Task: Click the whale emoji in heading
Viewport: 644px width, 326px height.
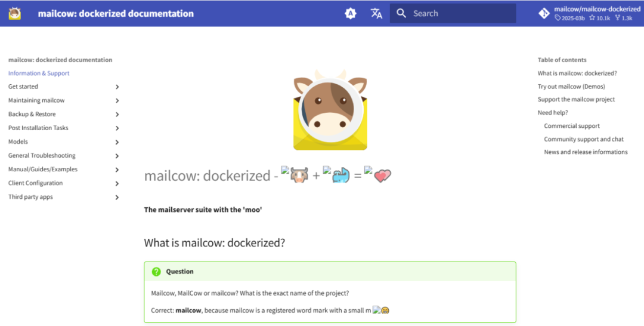Action: [x=340, y=176]
